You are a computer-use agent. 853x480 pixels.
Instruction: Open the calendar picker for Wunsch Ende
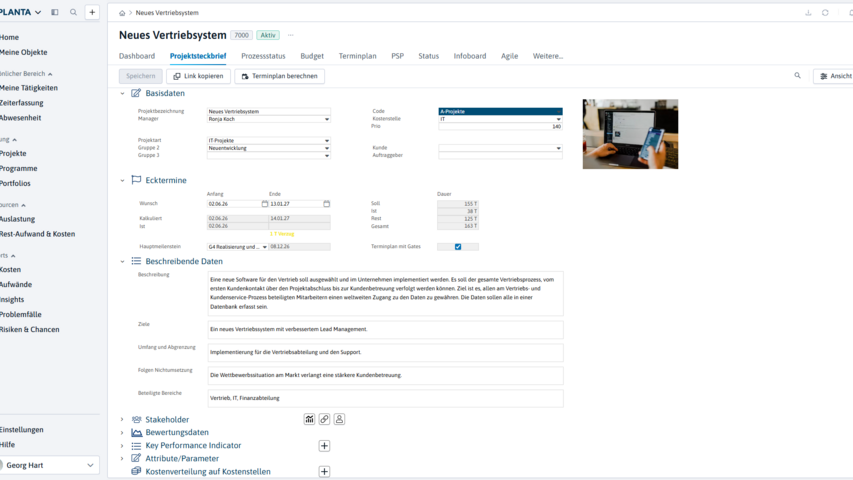326,204
